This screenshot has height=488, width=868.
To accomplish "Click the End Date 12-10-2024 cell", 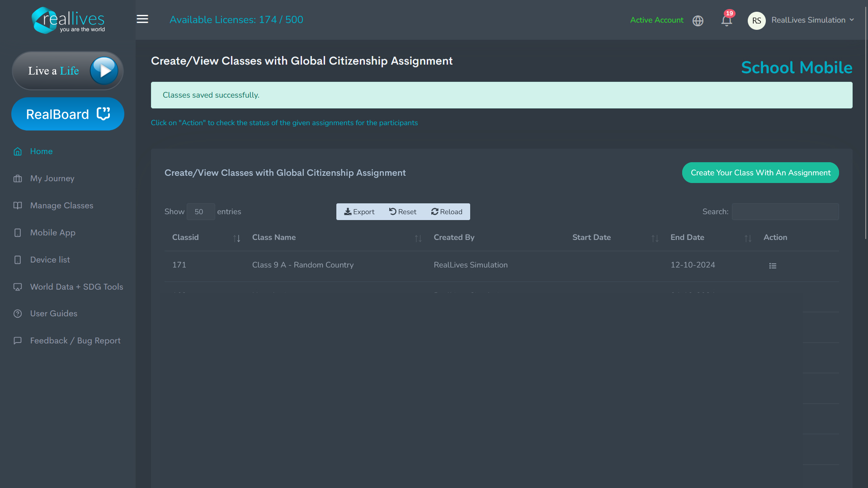I will (x=693, y=265).
